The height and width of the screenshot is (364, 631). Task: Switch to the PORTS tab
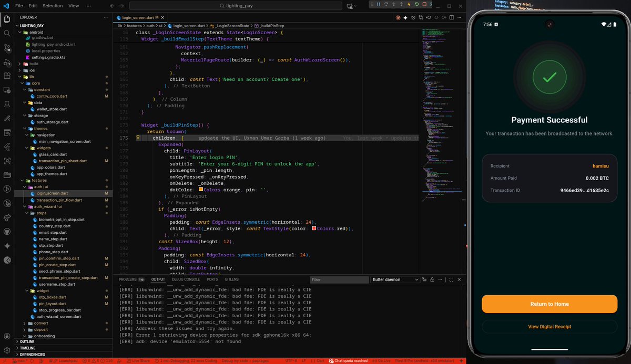pyautogui.click(x=212, y=279)
